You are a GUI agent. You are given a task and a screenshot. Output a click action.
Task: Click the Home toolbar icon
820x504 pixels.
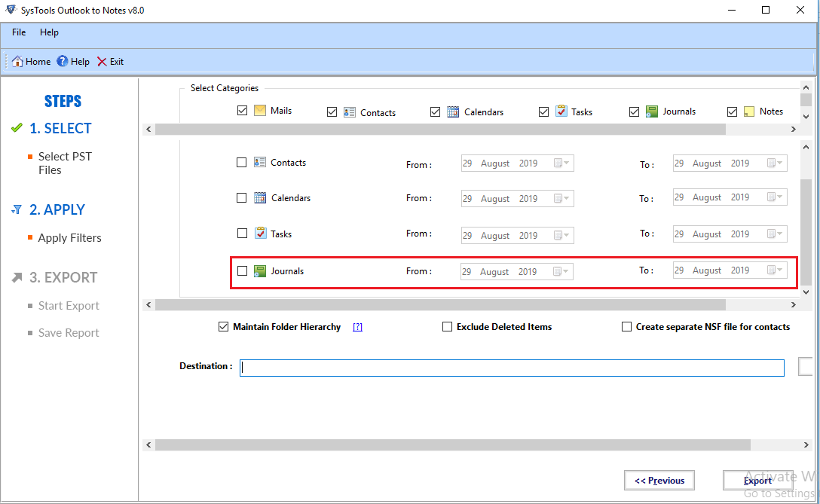pyautogui.click(x=17, y=61)
